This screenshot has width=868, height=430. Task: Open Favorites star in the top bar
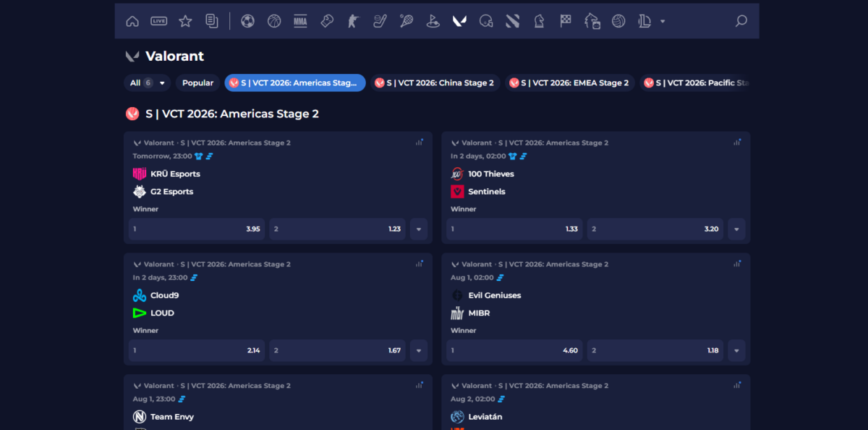click(185, 21)
